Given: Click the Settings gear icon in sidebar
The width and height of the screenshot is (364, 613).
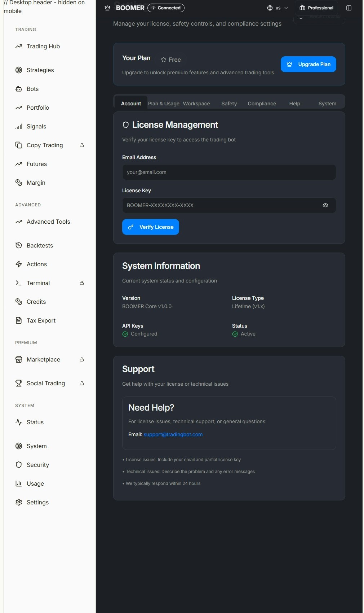Looking at the screenshot, I should point(19,502).
